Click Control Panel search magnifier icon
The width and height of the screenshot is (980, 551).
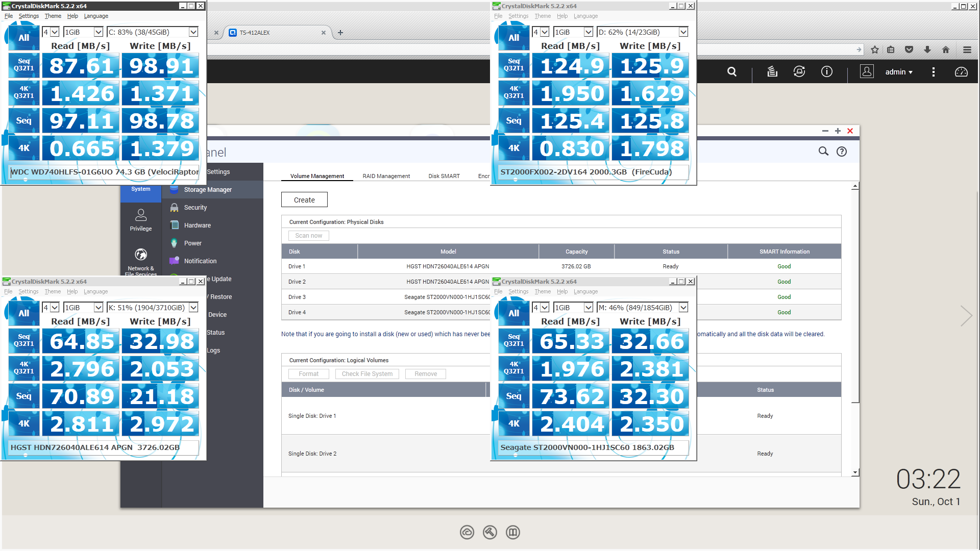(x=823, y=152)
